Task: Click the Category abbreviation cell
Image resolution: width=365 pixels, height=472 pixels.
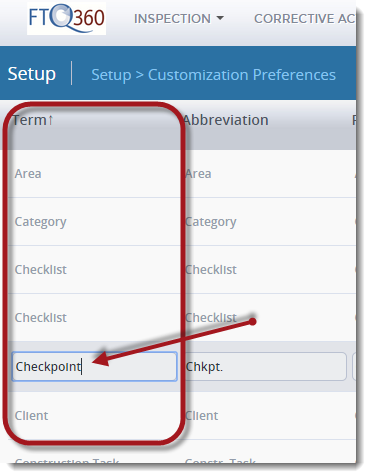Action: pos(211,222)
